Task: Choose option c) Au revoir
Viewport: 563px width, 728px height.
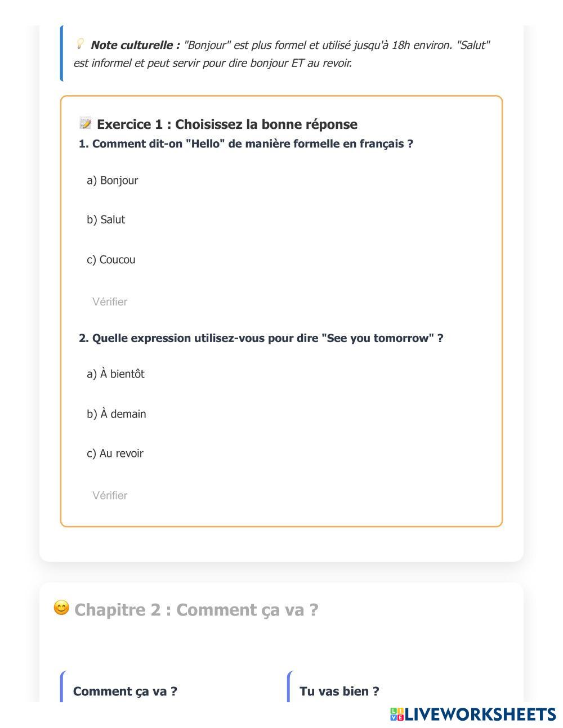Action: click(x=115, y=453)
